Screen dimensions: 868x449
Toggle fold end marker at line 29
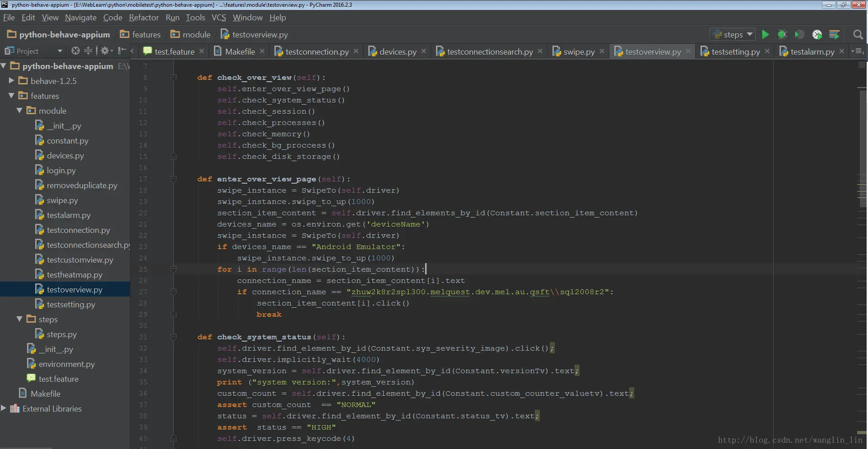(x=173, y=315)
